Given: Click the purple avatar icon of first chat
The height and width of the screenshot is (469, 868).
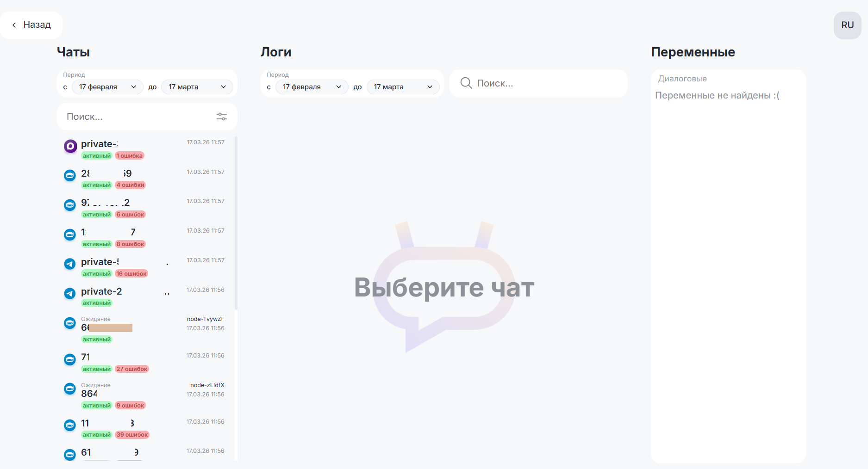Looking at the screenshot, I should tap(70, 146).
